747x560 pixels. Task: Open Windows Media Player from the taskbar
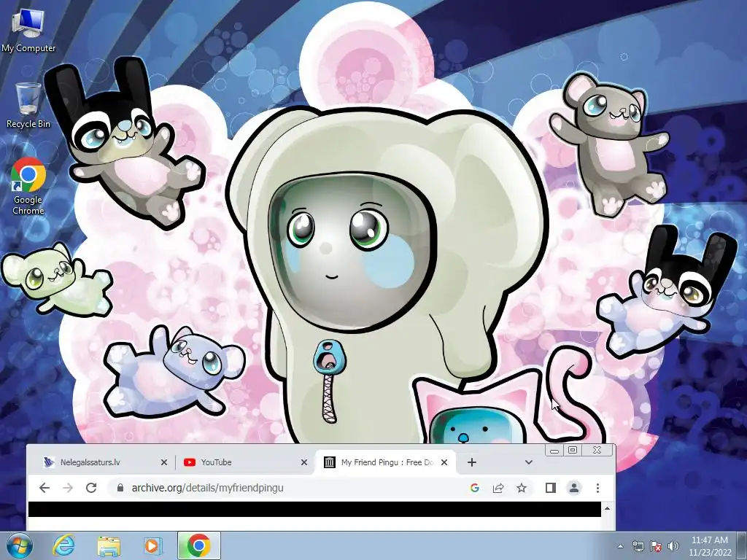[152, 545]
